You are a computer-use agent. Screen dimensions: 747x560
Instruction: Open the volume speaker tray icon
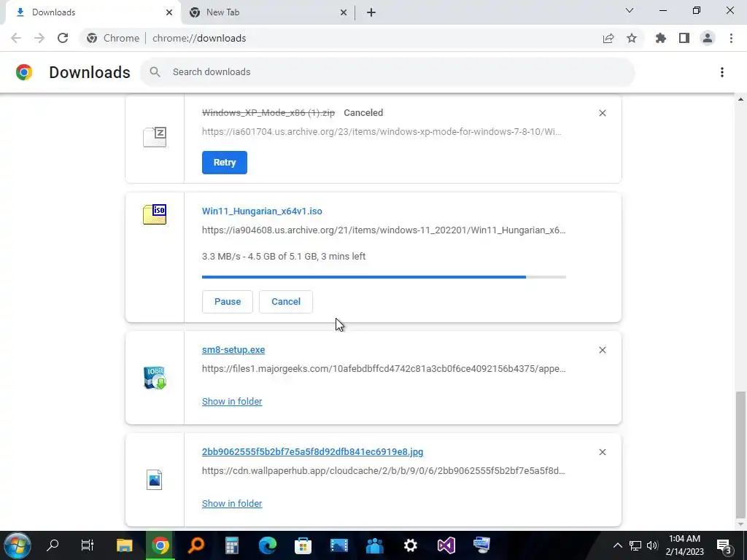tap(651, 545)
